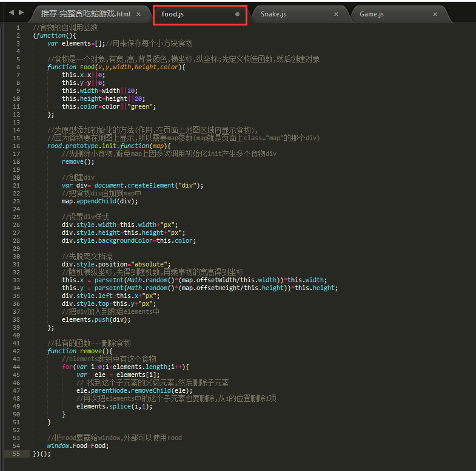
Task: Click 'div.style.backgroundColor=this.color;' line
Action: tap(129, 241)
